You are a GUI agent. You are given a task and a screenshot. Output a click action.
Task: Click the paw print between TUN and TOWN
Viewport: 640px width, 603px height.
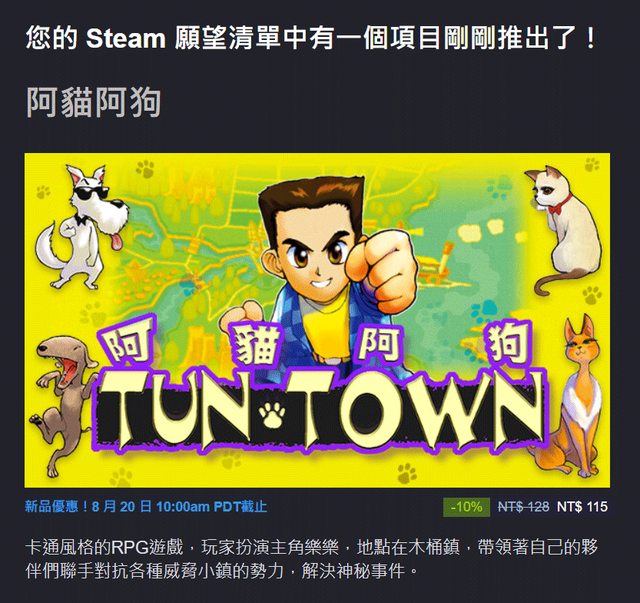[x=272, y=414]
